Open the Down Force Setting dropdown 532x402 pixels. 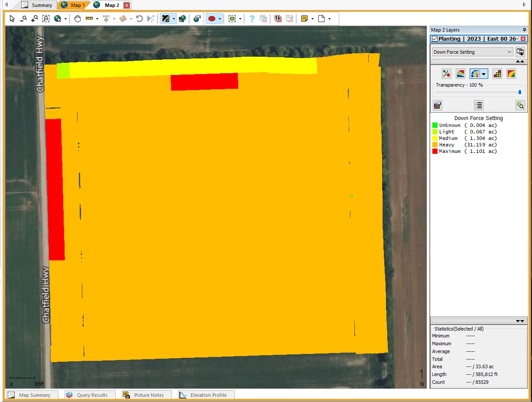[x=472, y=52]
